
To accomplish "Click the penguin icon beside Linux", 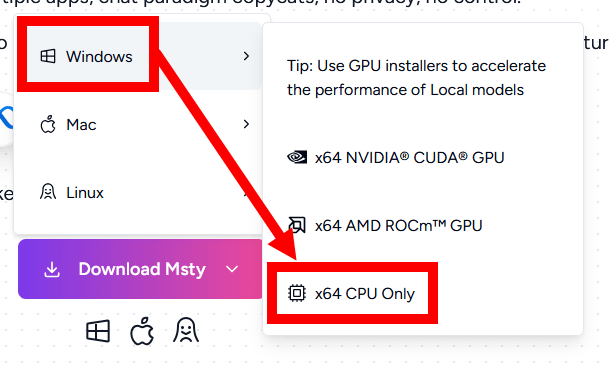I will [x=48, y=192].
